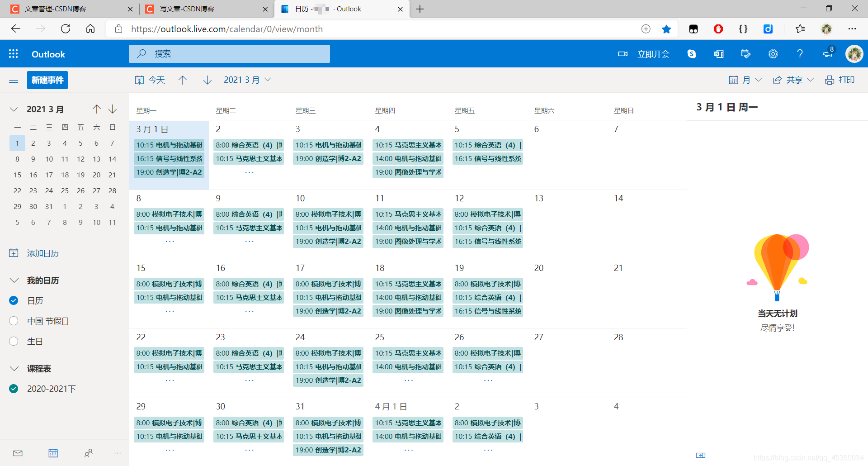The image size is (868, 466).
Task: Open a new browser tab
Action: point(420,9)
